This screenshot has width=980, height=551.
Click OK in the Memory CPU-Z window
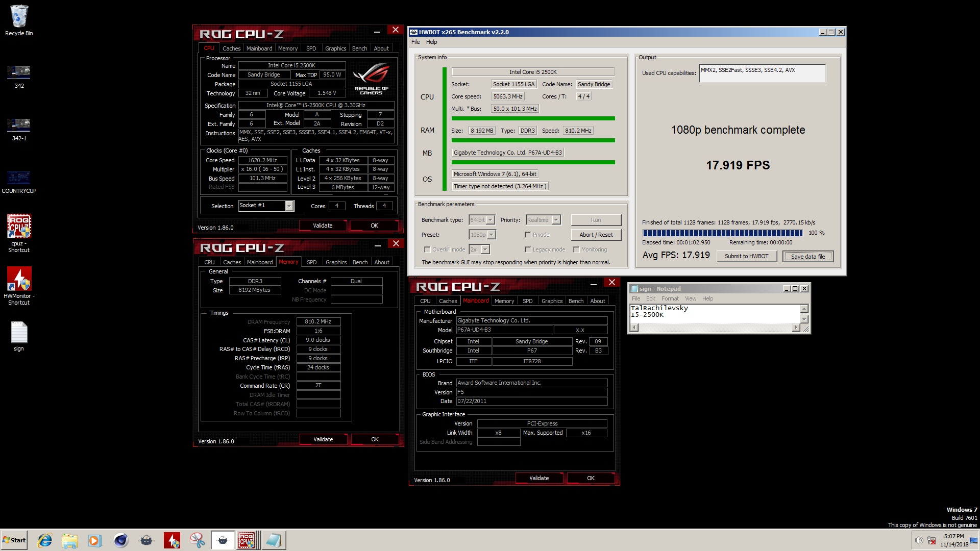375,439
